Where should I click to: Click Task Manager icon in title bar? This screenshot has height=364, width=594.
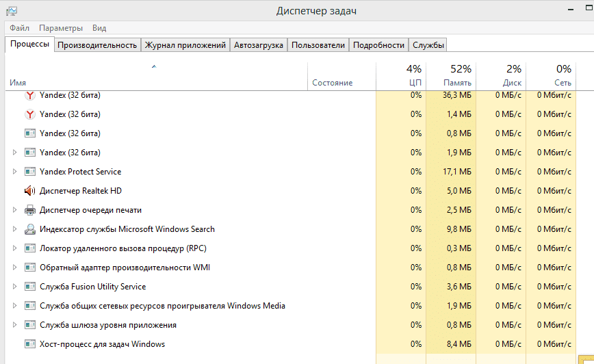12,11
